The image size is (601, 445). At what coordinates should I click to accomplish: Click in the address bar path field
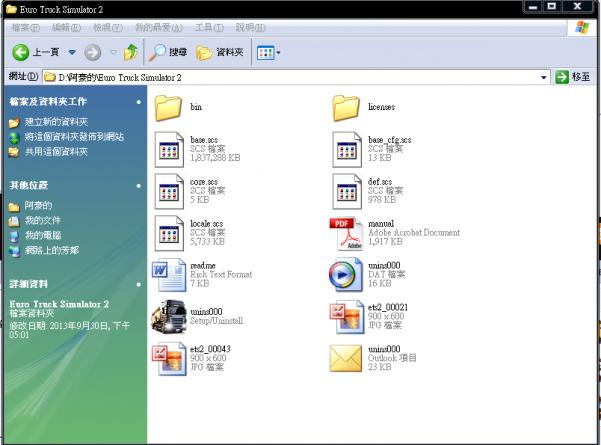click(x=300, y=77)
